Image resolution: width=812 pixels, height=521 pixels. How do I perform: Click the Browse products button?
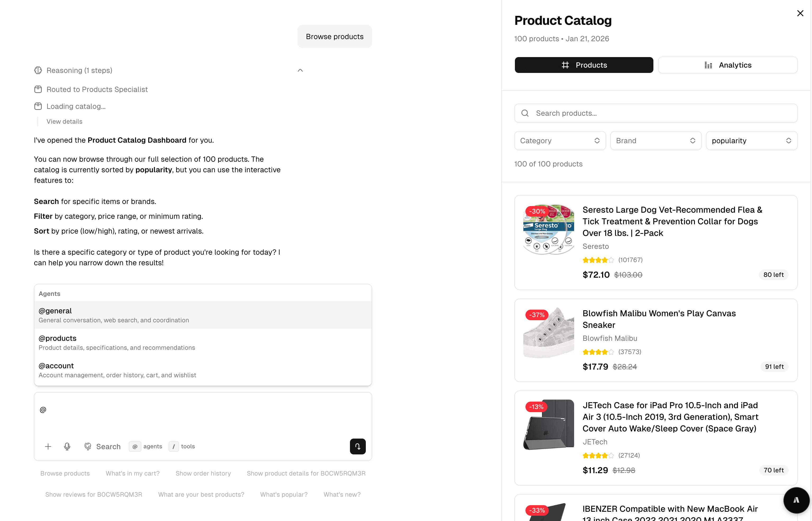(334, 36)
